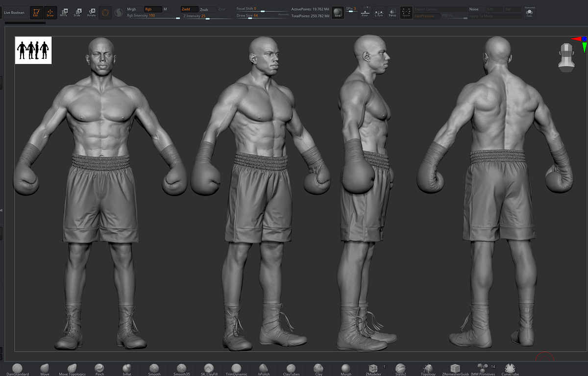588x376 pixels.
Task: Click the TotalPoints count readout
Action: click(x=310, y=16)
